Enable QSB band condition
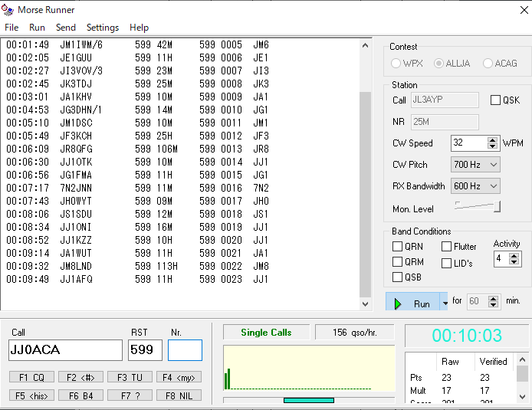 pyautogui.click(x=397, y=277)
